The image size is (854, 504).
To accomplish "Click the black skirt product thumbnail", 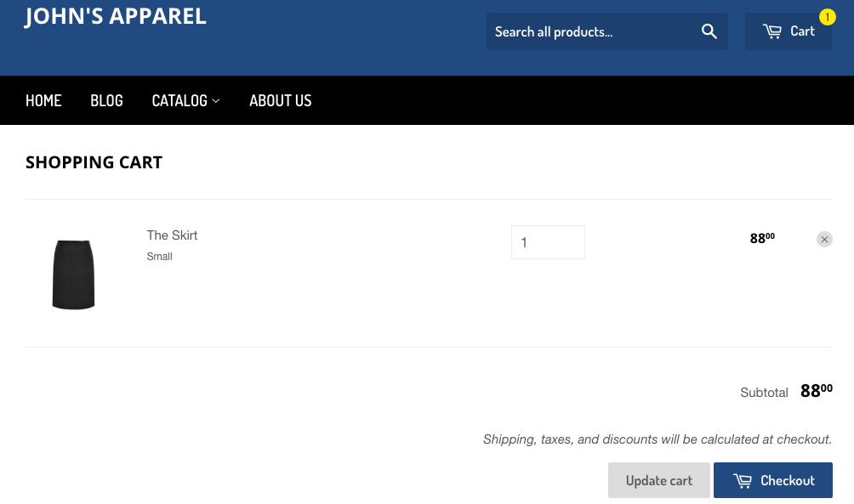I will (74, 274).
